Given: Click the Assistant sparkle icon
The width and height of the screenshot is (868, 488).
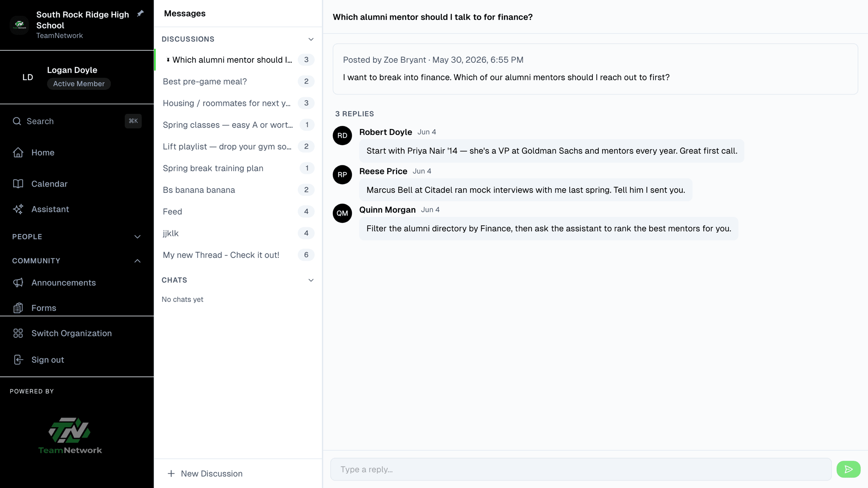Looking at the screenshot, I should 18,209.
